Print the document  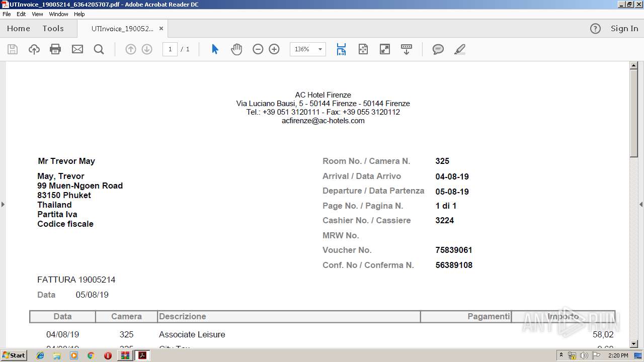55,49
